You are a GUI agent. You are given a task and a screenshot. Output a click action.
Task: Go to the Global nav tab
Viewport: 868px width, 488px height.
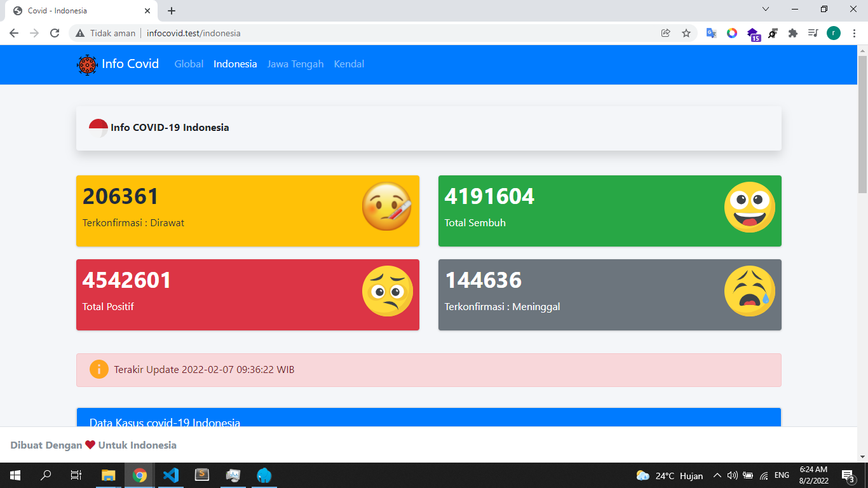coord(189,64)
